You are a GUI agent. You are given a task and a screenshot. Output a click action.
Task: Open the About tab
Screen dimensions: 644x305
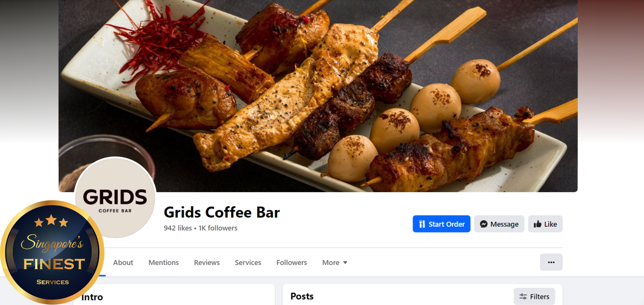tap(123, 263)
